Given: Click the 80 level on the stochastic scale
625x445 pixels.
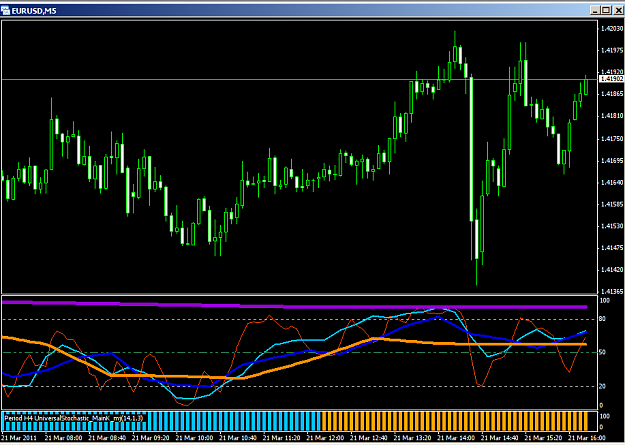Looking at the screenshot, I should [x=602, y=319].
